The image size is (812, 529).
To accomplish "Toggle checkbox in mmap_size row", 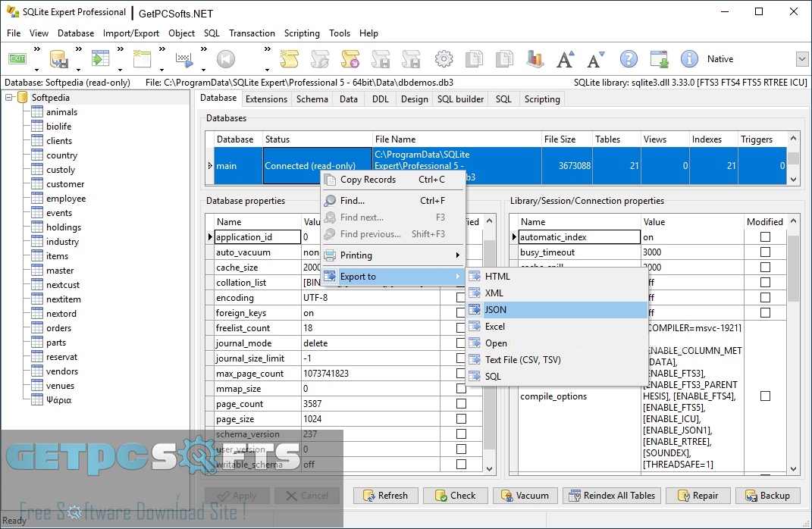I will pos(461,389).
